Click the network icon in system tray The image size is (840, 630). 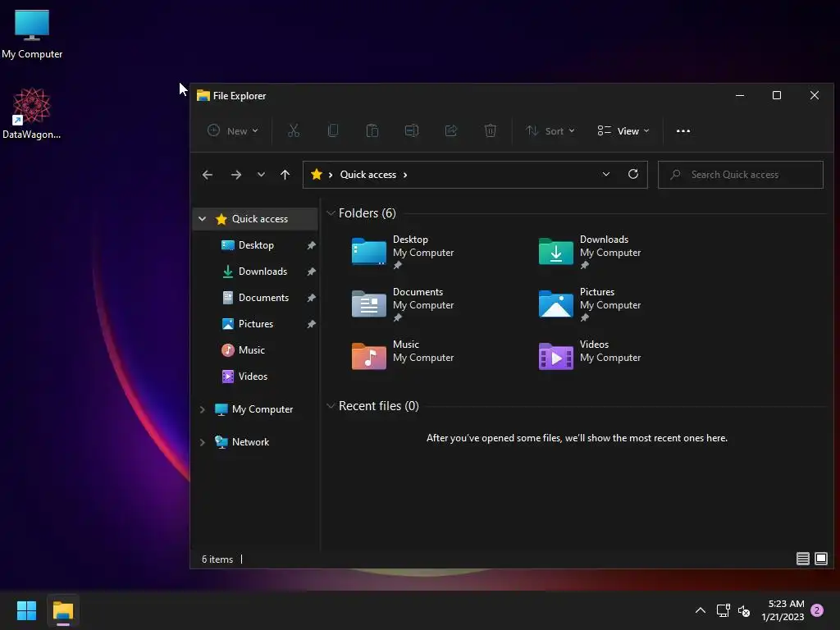pos(724,610)
